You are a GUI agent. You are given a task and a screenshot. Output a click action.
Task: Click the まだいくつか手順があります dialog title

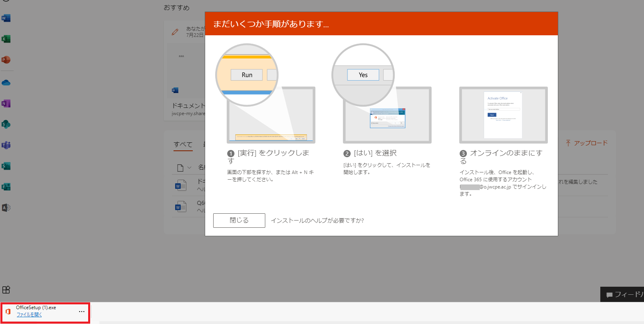(271, 24)
